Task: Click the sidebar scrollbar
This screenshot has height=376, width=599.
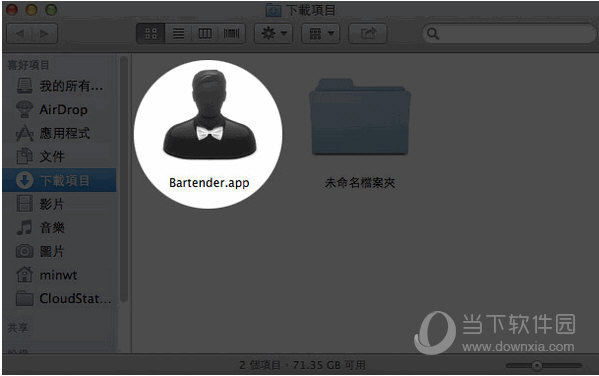Action: click(123, 180)
